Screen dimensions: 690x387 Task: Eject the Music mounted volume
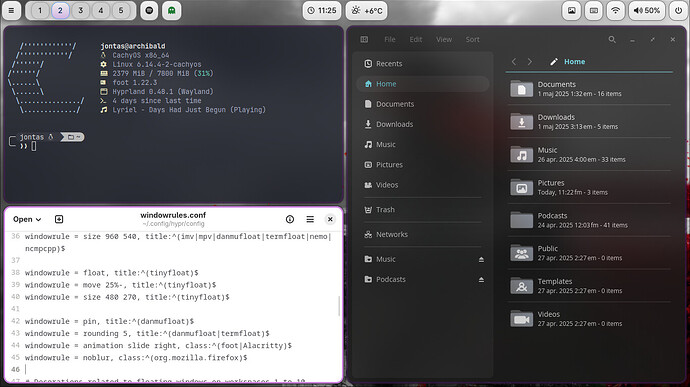pos(481,260)
